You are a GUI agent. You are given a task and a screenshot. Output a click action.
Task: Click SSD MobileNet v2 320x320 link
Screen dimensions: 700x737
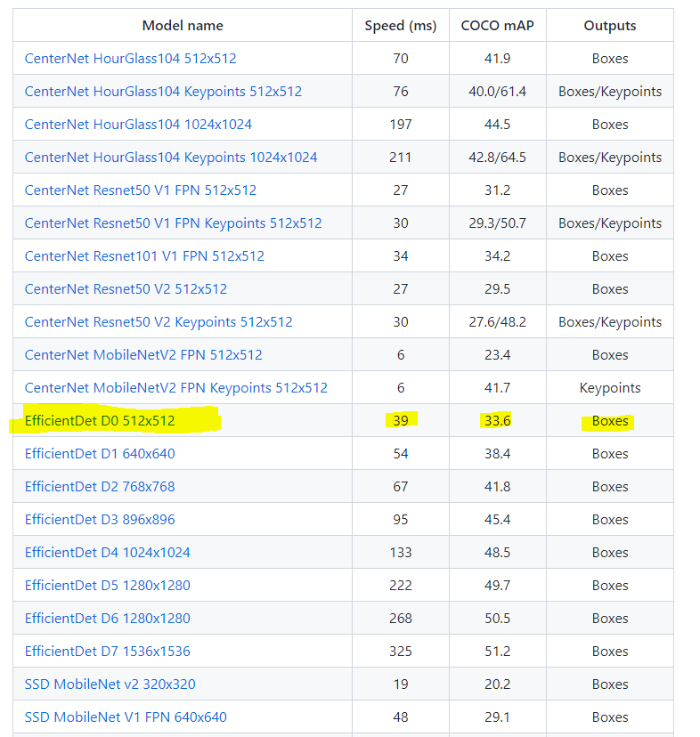pyautogui.click(x=110, y=684)
